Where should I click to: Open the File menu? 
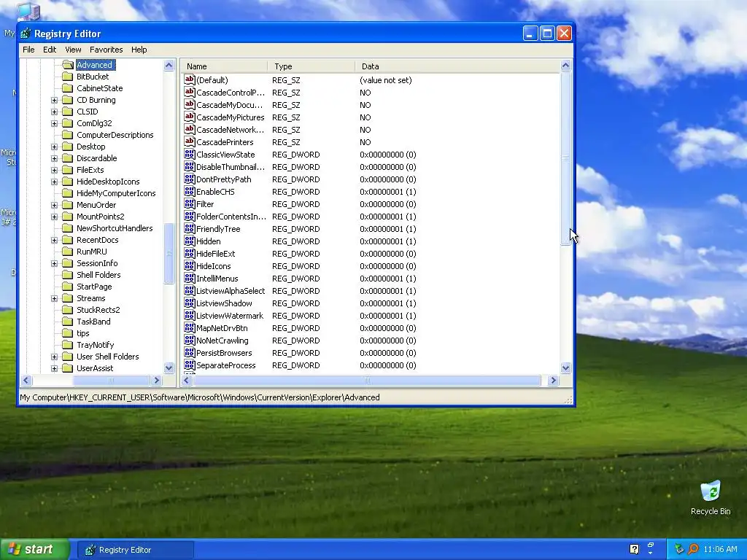coord(28,50)
